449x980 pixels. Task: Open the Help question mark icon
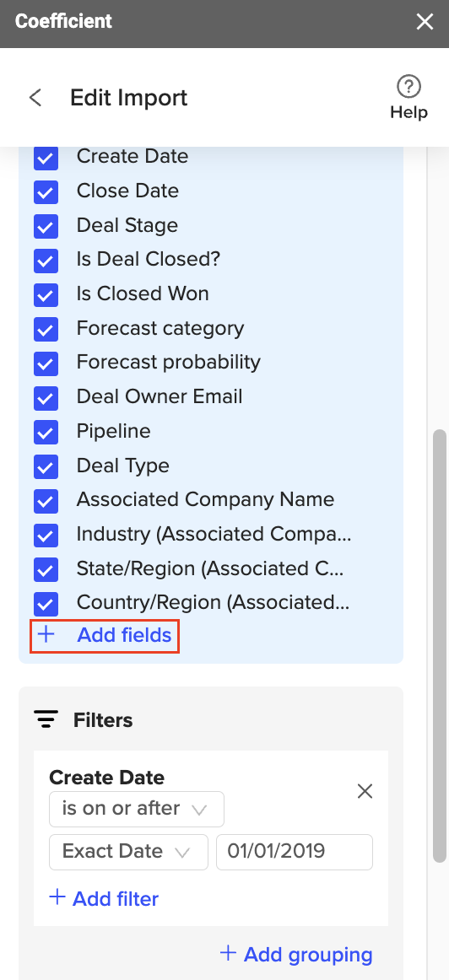409,86
